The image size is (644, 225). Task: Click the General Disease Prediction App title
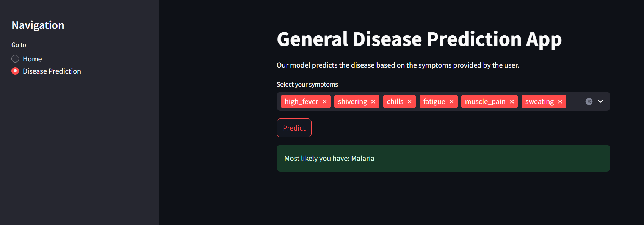click(419, 39)
